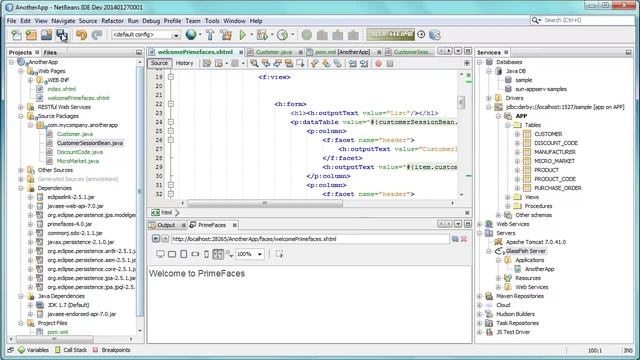Viewport: 640px width, 360px height.
Task: Expand the CUSTOMER table node
Action: (517, 134)
